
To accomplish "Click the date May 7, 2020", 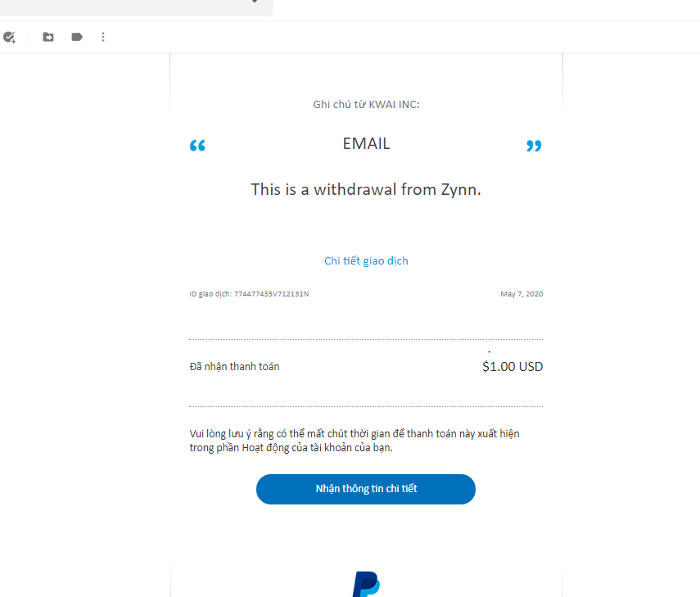I will click(522, 293).
